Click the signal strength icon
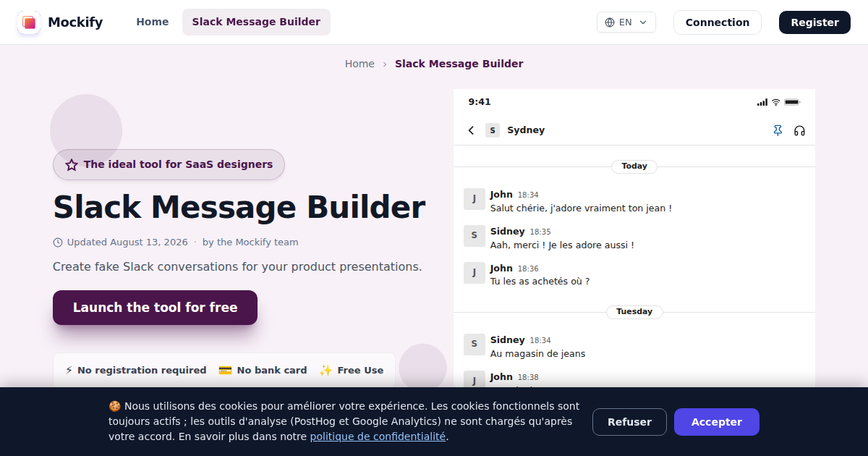 click(762, 102)
